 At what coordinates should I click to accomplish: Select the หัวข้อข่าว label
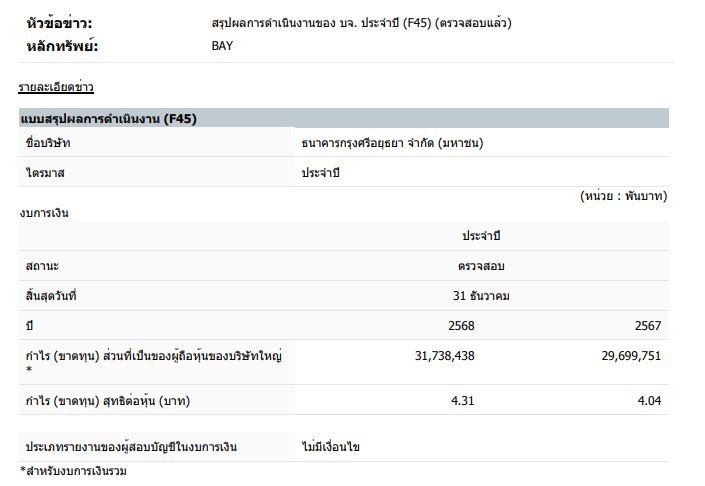(59, 23)
